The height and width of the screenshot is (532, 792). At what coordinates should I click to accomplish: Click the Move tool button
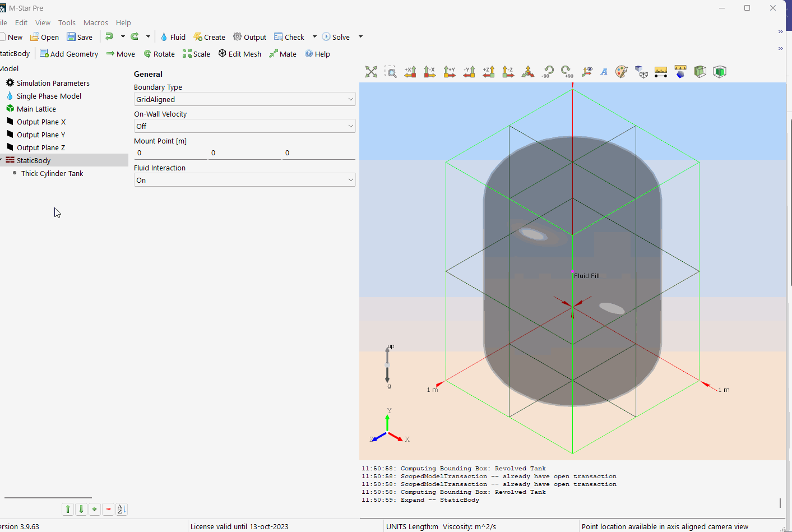(121, 54)
